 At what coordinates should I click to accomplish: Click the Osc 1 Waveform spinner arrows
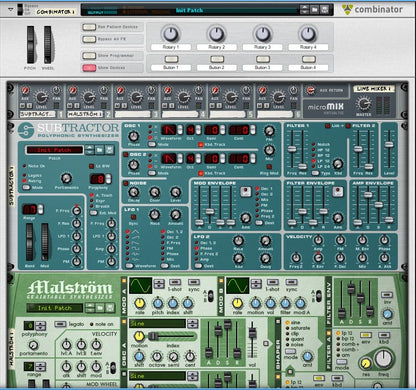coord(180,130)
